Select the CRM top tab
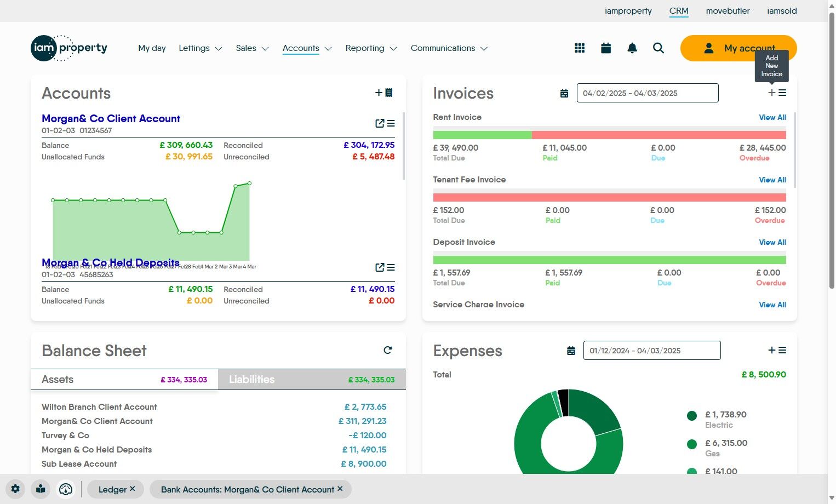The width and height of the screenshot is (836, 504). tap(679, 11)
